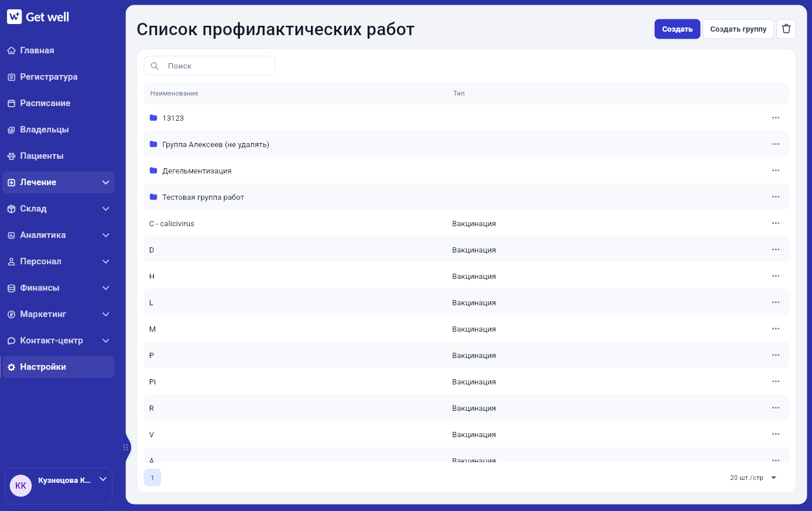Open three-dots menu for Тестовая группа работ
The image size is (812, 511).
tap(776, 197)
